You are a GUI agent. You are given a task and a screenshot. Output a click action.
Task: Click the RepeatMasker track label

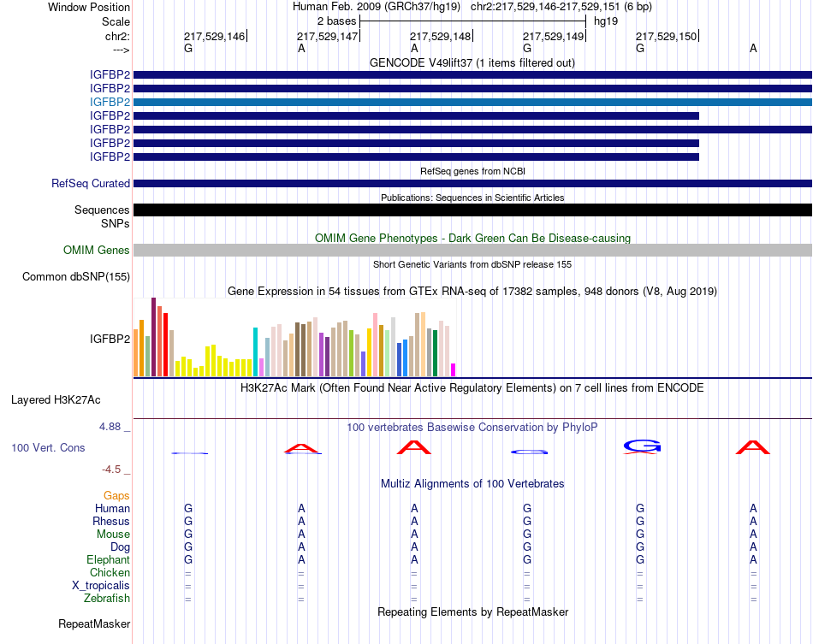coord(94,623)
